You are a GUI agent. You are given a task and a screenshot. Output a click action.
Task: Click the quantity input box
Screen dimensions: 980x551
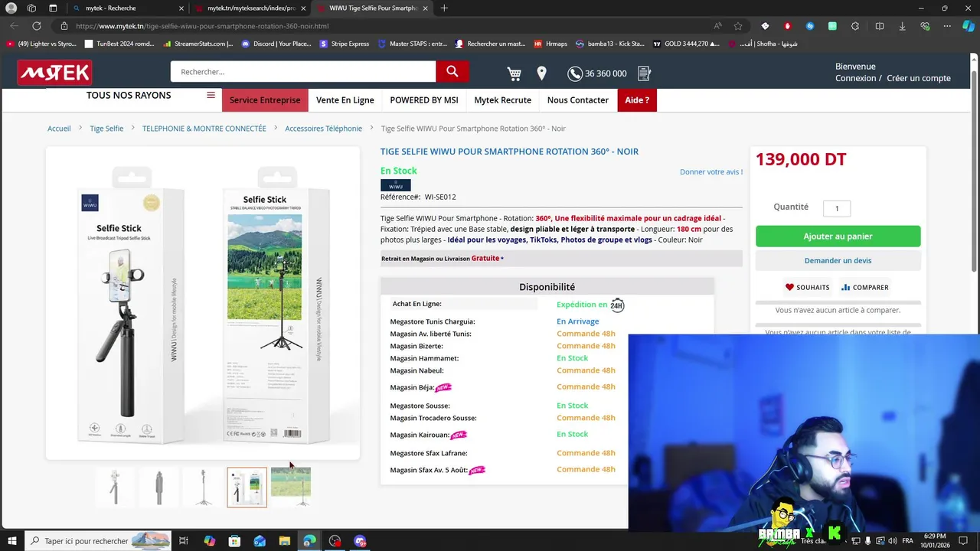click(x=837, y=208)
